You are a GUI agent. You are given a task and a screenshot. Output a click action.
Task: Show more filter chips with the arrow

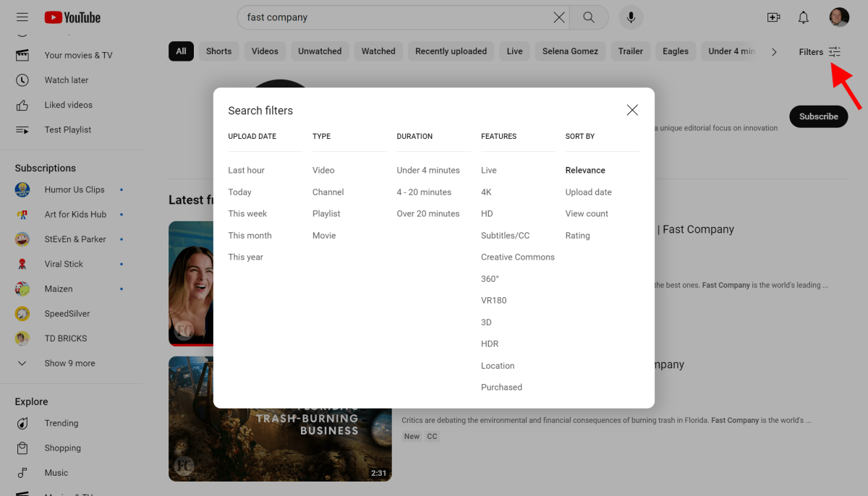coord(774,51)
